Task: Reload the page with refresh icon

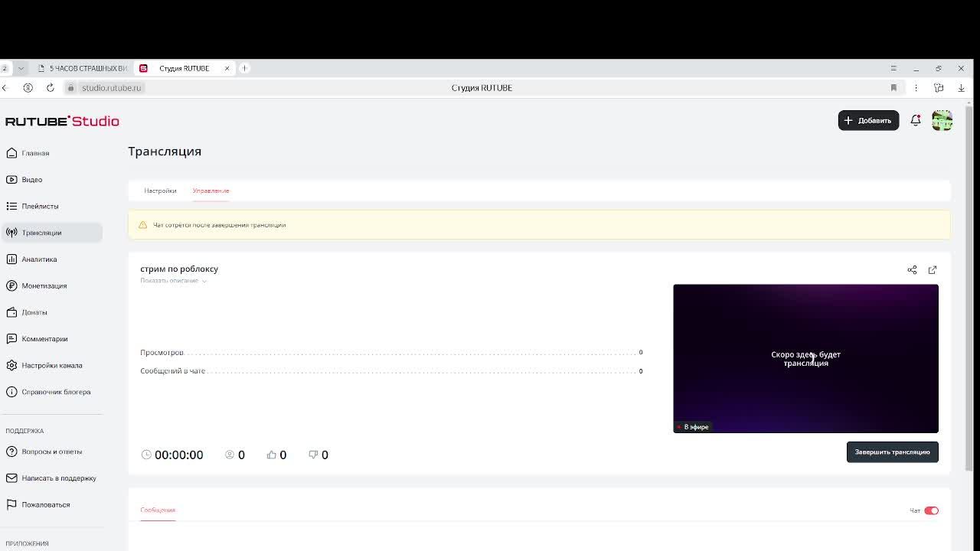Action: (x=51, y=88)
